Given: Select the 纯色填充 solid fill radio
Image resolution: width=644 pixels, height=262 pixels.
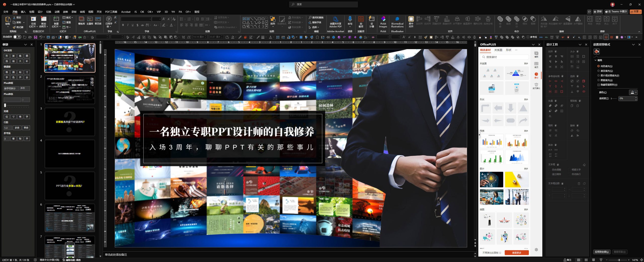Looking at the screenshot, I should [x=598, y=66].
